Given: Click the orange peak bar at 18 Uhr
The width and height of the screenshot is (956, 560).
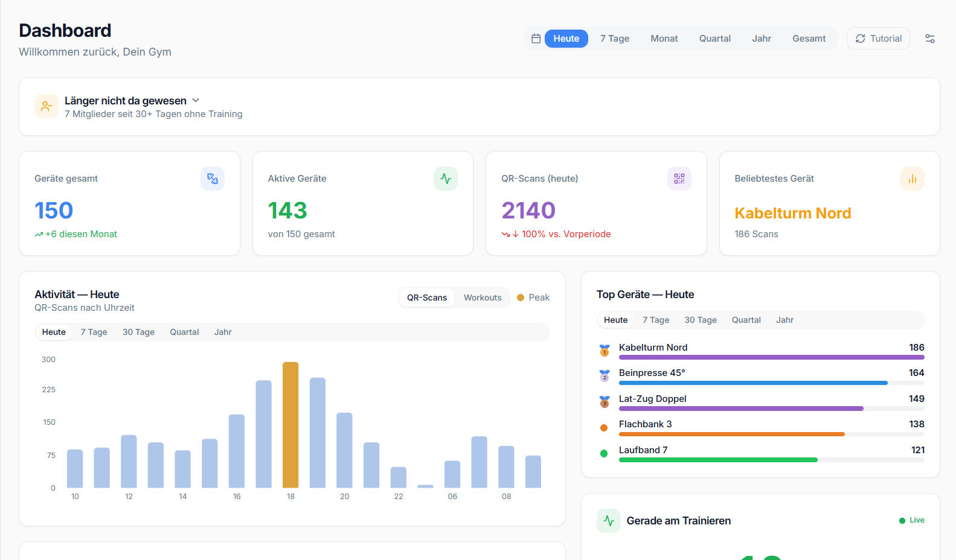Looking at the screenshot, I should [290, 425].
